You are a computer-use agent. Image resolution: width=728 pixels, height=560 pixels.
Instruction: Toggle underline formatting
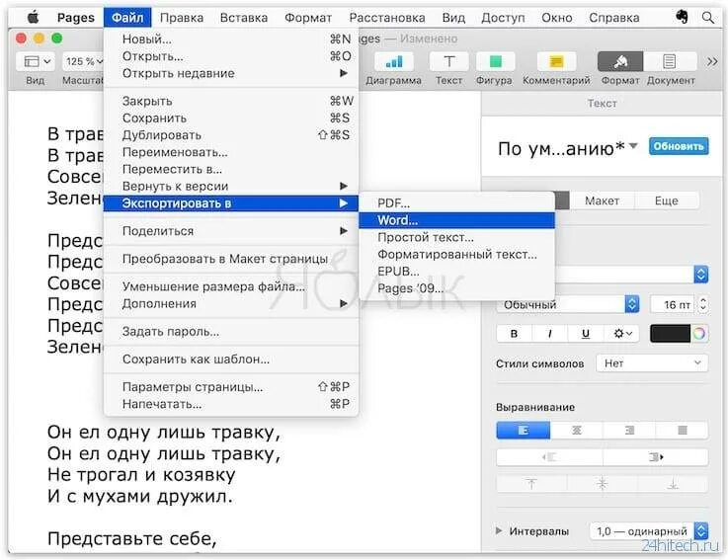click(586, 334)
